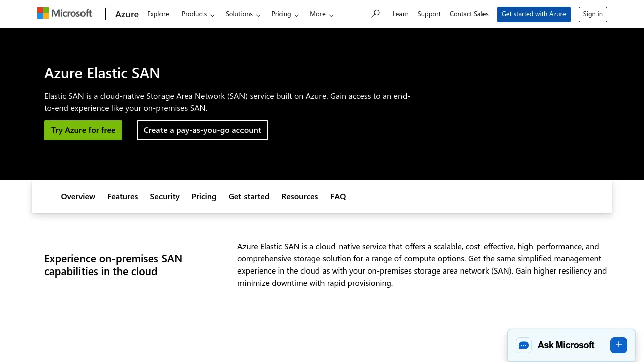The width and height of the screenshot is (644, 362).
Task: Expand the Pricing dropdown in header
Action: click(285, 14)
